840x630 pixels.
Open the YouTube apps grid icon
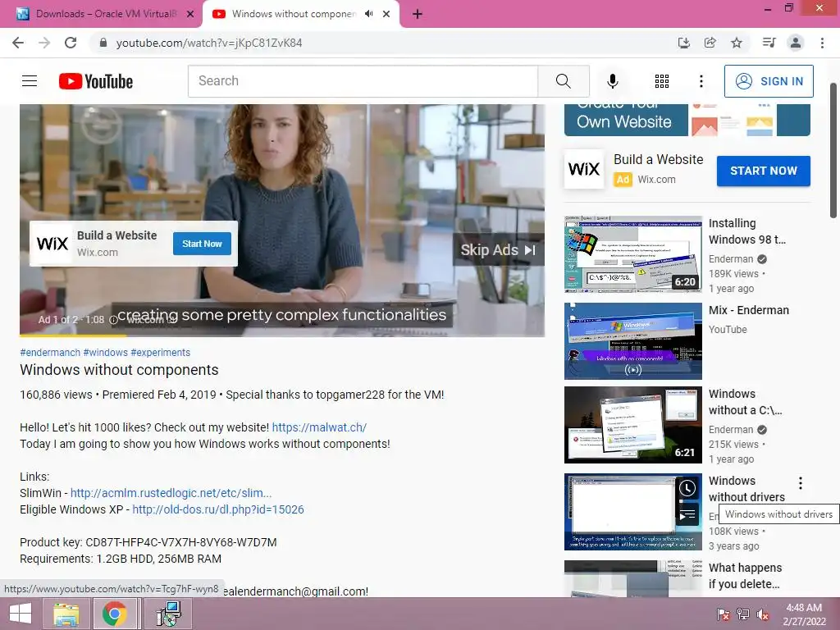point(662,81)
